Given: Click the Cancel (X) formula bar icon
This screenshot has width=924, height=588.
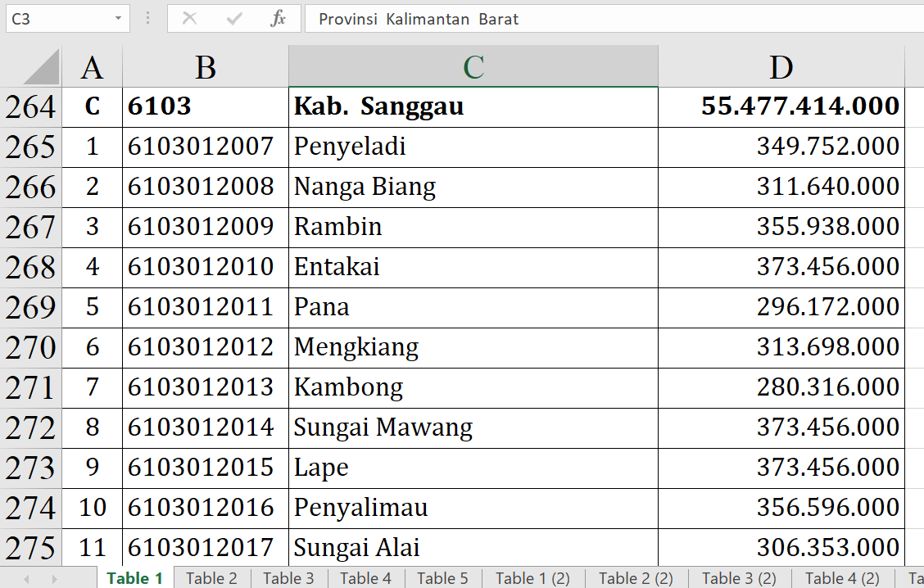Looking at the screenshot, I should click(189, 19).
